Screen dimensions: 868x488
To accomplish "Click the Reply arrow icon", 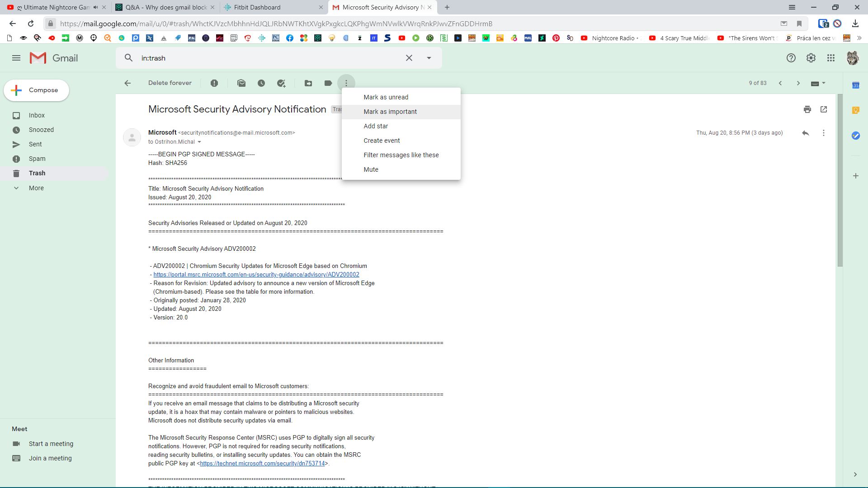I will click(x=805, y=133).
